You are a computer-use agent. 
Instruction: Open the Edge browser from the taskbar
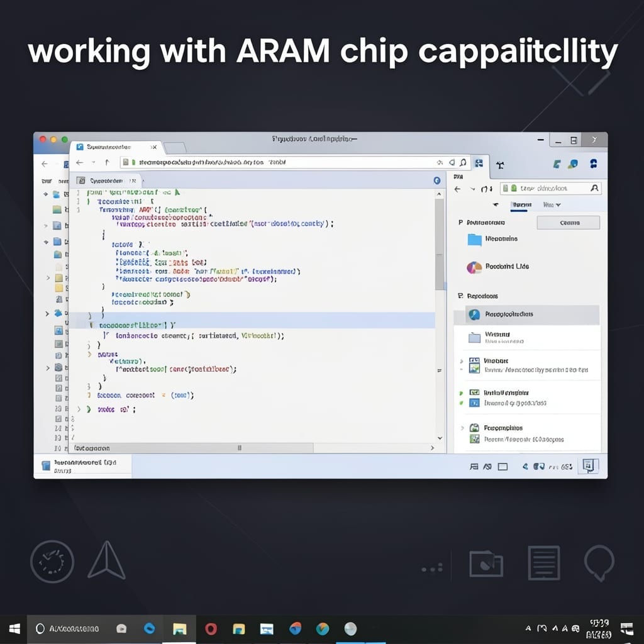[x=149, y=628]
